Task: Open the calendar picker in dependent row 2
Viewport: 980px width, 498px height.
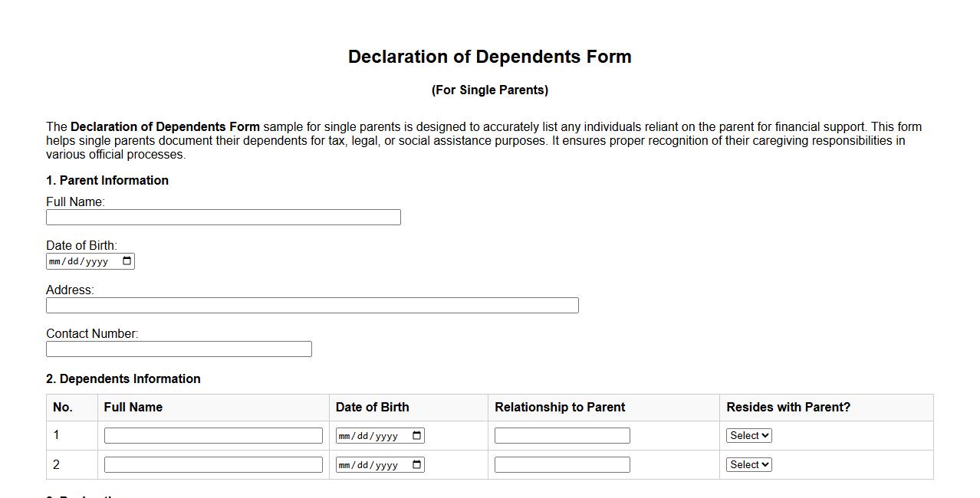Action: 416,464
